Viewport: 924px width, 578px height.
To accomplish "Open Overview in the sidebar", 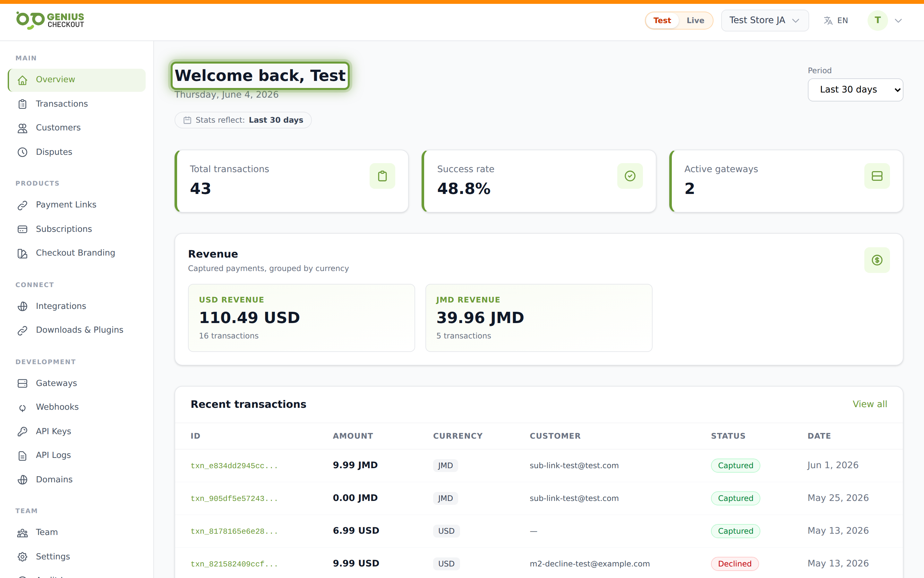I will [x=77, y=80].
